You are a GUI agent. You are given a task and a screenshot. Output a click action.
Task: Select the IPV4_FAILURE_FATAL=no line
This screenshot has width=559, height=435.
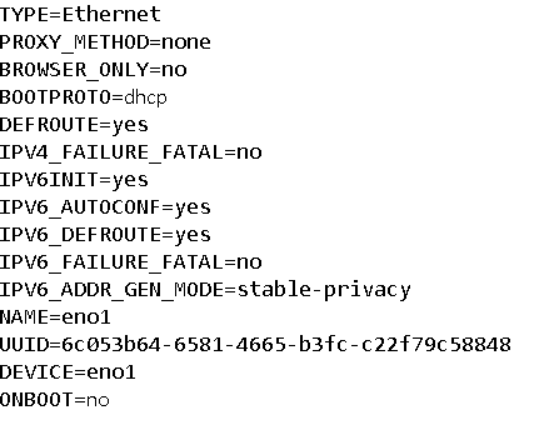(x=131, y=152)
